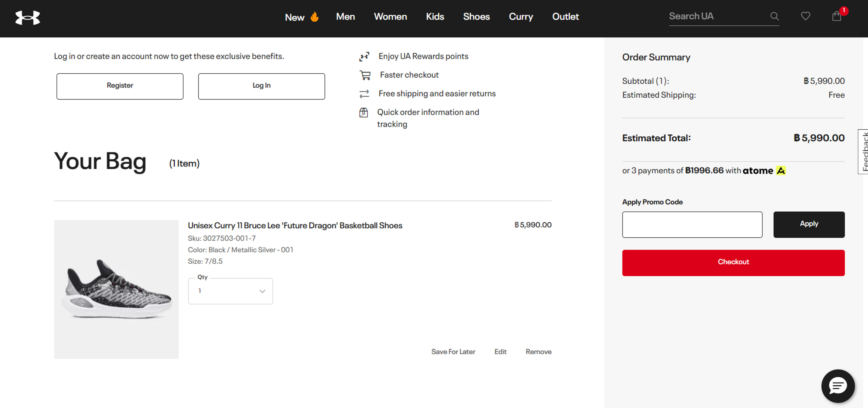Image resolution: width=868 pixels, height=408 pixels.
Task: Click Color: Black / Metallic Silver text
Action: click(x=241, y=250)
